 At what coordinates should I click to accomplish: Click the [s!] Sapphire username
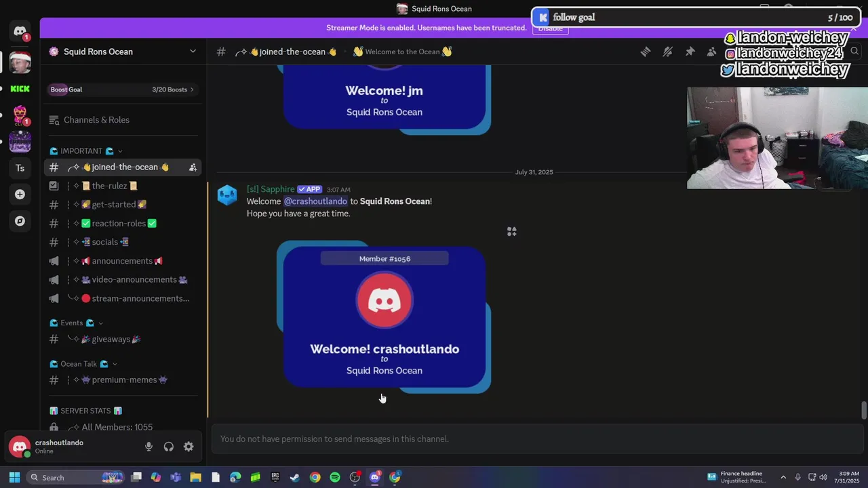click(271, 189)
